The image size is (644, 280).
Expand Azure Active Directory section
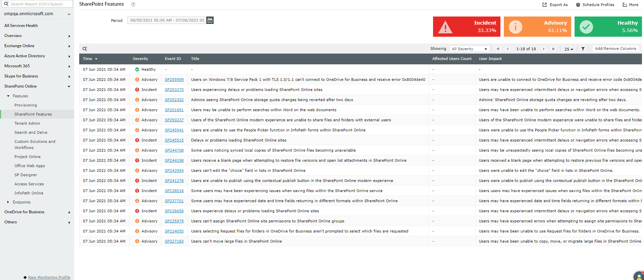pos(37,56)
